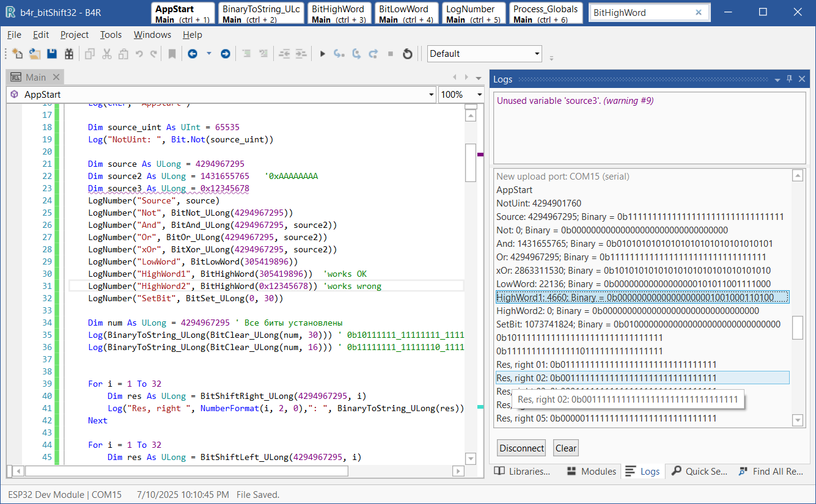Screen dimensions: 816x504
Task: Open the File menu
Action: click(14, 35)
